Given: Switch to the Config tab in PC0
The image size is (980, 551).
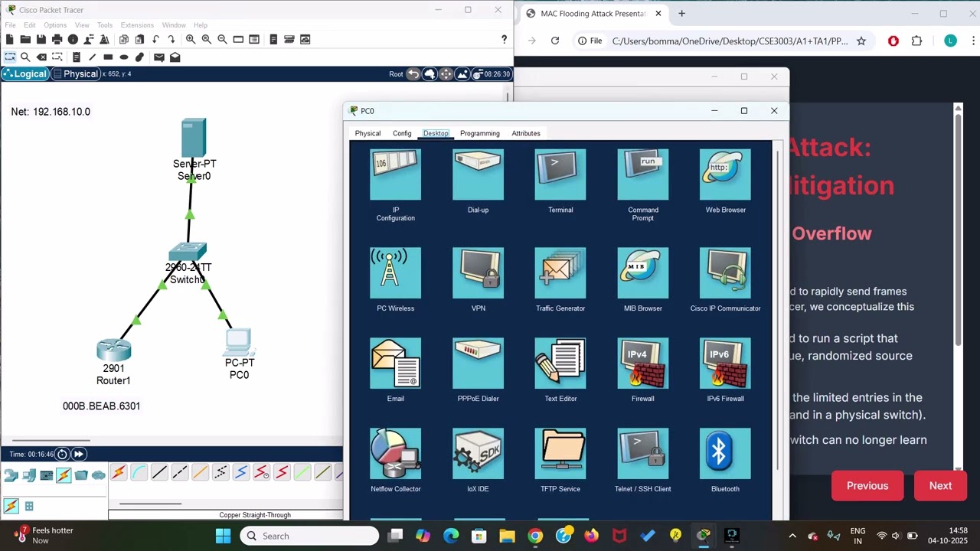Looking at the screenshot, I should point(402,133).
